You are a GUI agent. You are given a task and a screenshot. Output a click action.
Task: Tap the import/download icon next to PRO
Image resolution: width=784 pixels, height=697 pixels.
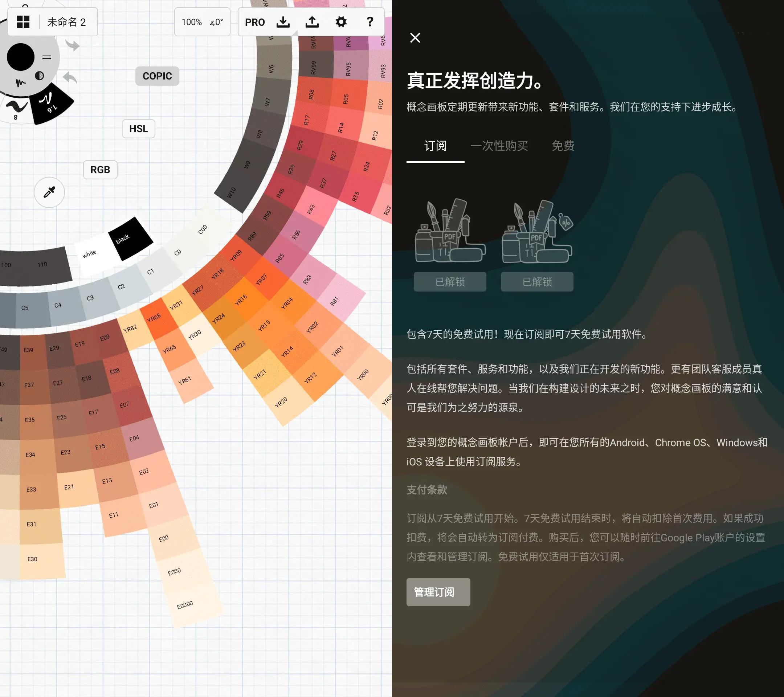pyautogui.click(x=283, y=22)
